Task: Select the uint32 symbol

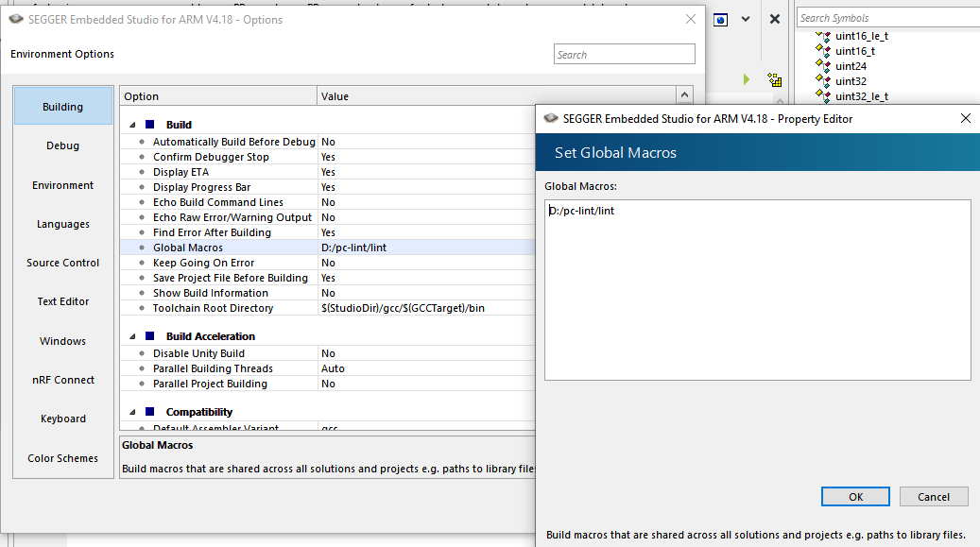Action: point(851,80)
